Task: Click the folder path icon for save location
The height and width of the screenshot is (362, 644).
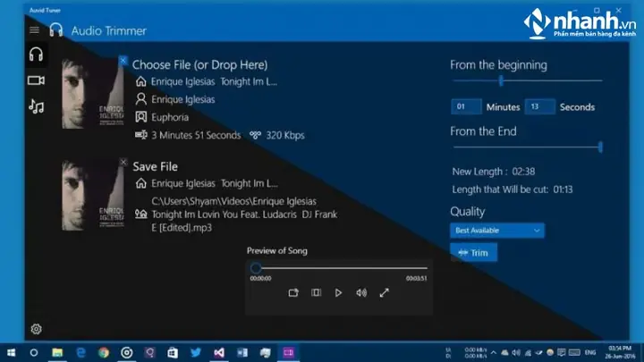Action: click(141, 214)
